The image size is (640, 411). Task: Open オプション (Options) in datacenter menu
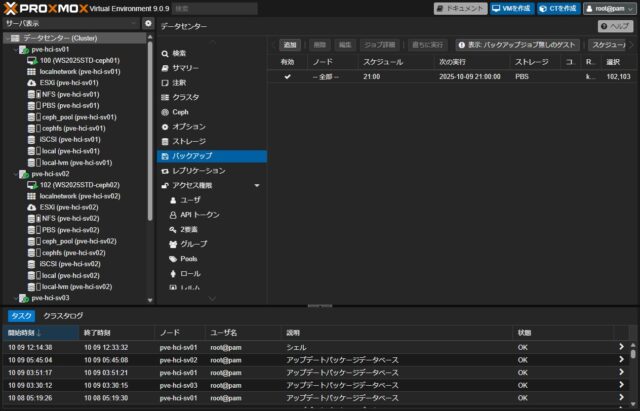pyautogui.click(x=189, y=127)
